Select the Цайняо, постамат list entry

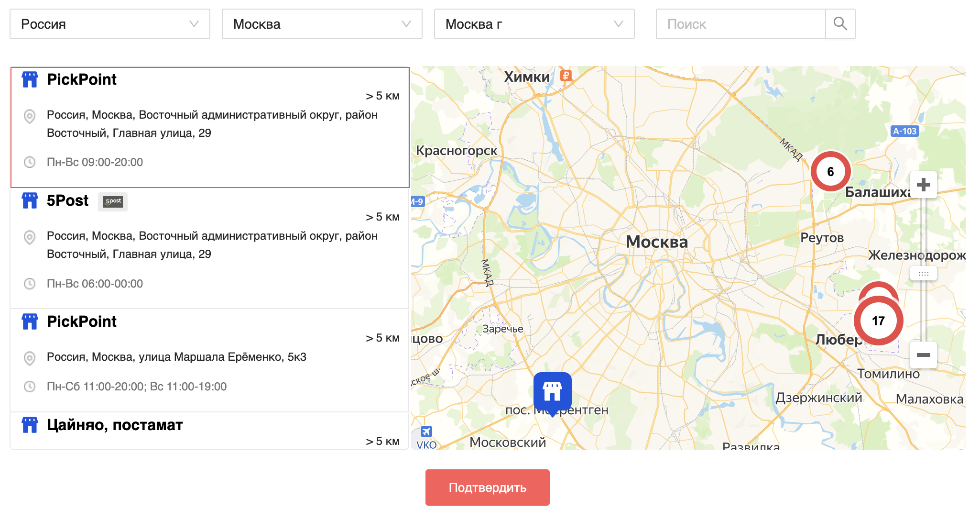210,431
